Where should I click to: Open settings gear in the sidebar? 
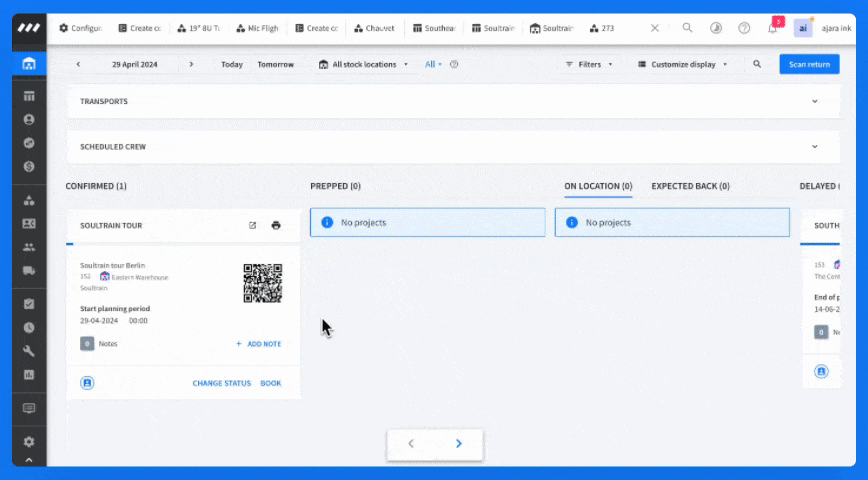click(29, 442)
